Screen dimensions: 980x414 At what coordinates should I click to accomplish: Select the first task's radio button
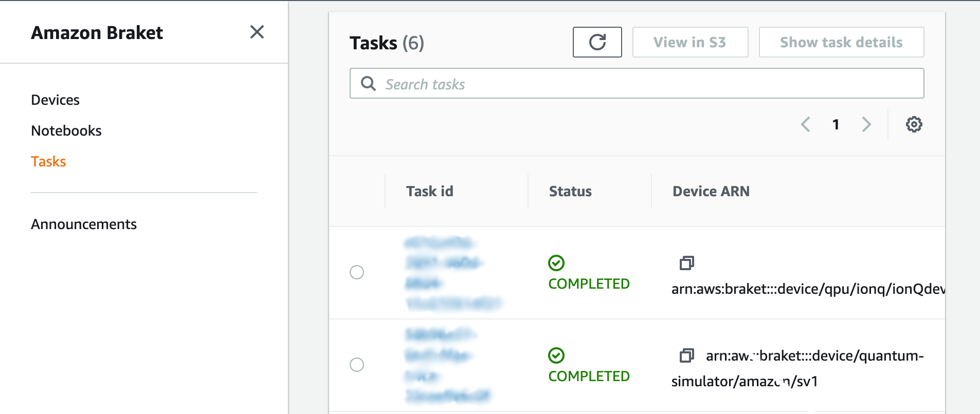click(x=357, y=273)
